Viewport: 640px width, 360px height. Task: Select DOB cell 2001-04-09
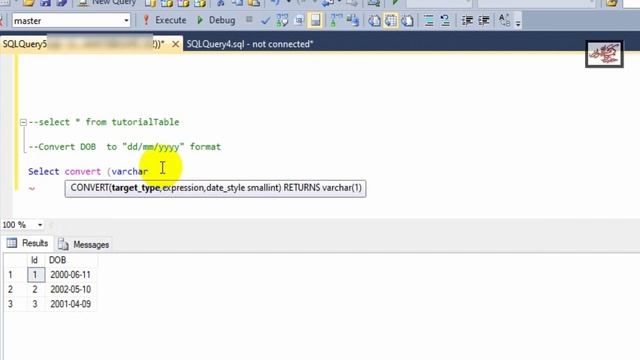coord(71,304)
